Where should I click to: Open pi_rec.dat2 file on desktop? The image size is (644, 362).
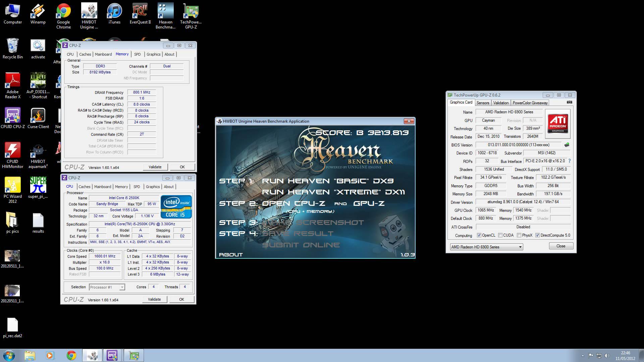tap(12, 327)
